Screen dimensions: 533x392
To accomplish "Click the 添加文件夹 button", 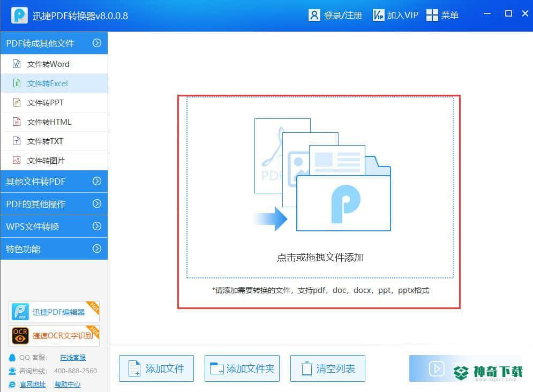I will pyautogui.click(x=242, y=368).
